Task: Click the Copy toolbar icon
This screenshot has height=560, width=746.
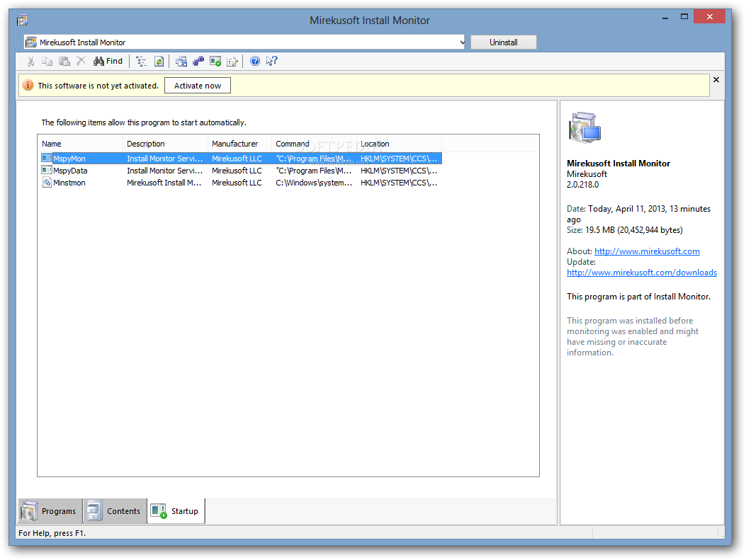Action: coord(47,62)
